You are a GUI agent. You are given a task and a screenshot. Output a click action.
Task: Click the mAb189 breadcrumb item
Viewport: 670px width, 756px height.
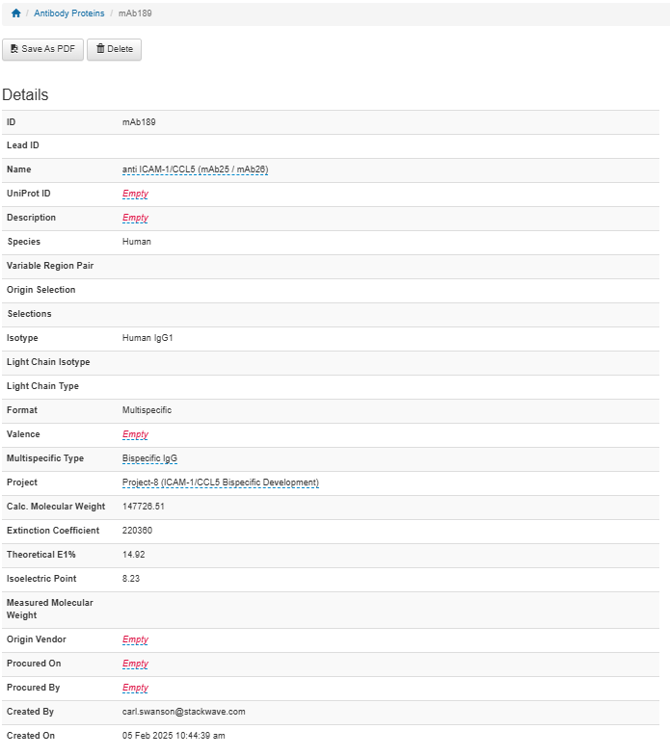click(135, 14)
